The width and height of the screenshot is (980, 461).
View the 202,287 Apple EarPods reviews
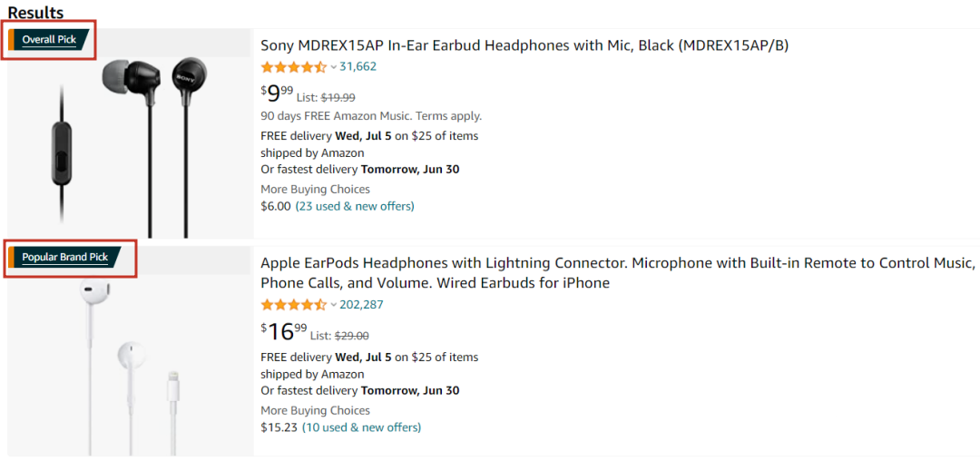pyautogui.click(x=361, y=305)
